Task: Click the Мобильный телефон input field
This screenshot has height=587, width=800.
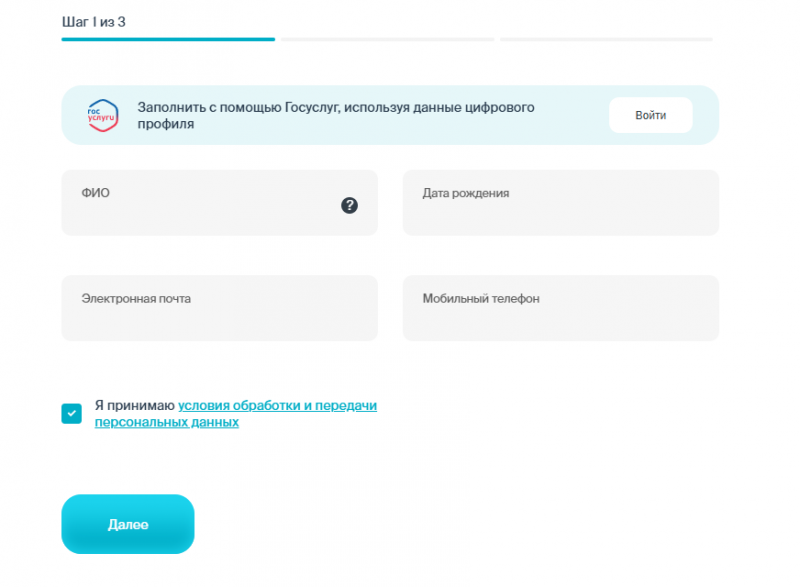Action: [560, 307]
